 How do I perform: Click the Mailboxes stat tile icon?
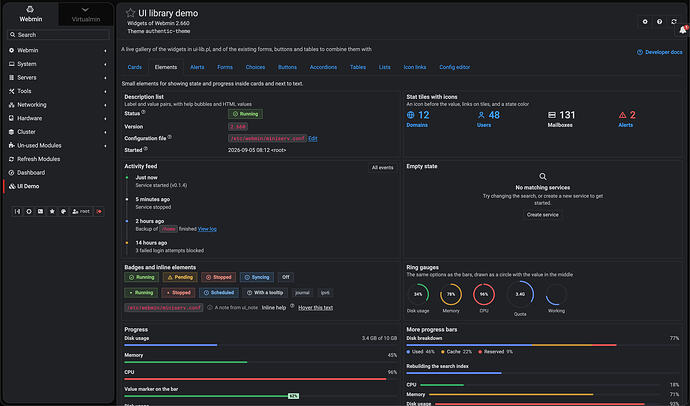tap(551, 115)
